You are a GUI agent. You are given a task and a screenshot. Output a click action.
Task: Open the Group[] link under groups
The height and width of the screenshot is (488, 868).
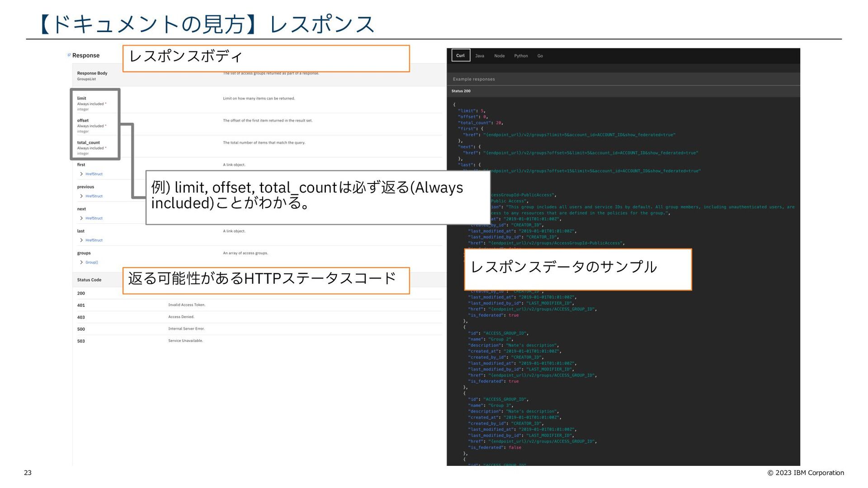point(92,263)
